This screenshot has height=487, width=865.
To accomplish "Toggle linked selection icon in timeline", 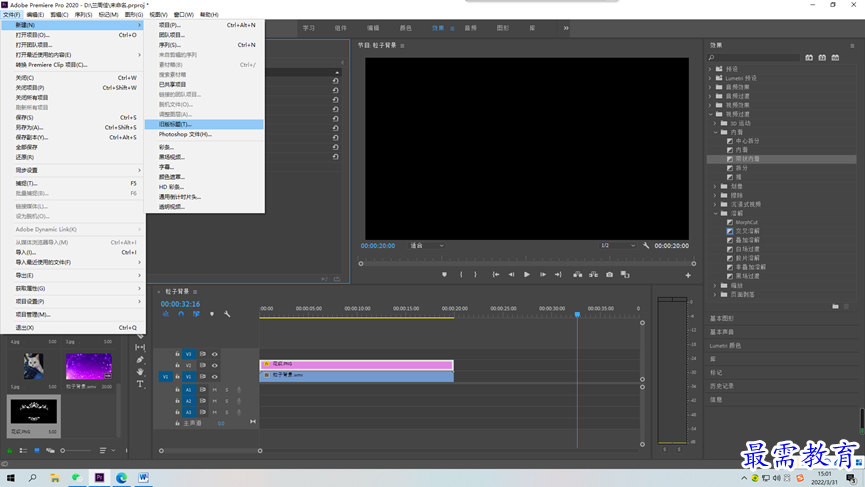I will tap(196, 314).
